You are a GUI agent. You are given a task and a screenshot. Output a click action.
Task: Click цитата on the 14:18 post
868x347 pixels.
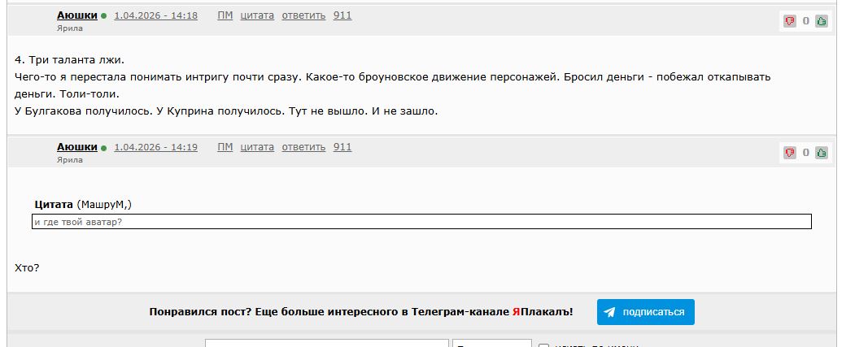click(x=257, y=15)
